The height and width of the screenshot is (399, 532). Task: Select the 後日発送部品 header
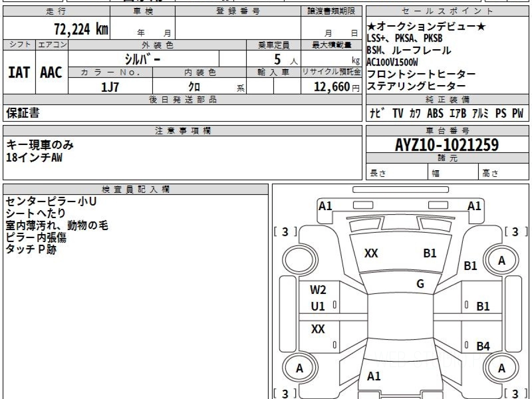[183, 99]
